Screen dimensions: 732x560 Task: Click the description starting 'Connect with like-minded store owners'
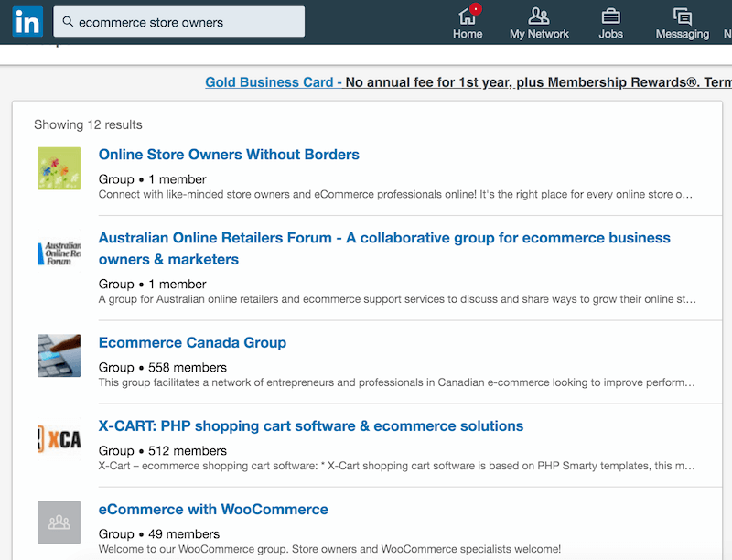pyautogui.click(x=395, y=194)
